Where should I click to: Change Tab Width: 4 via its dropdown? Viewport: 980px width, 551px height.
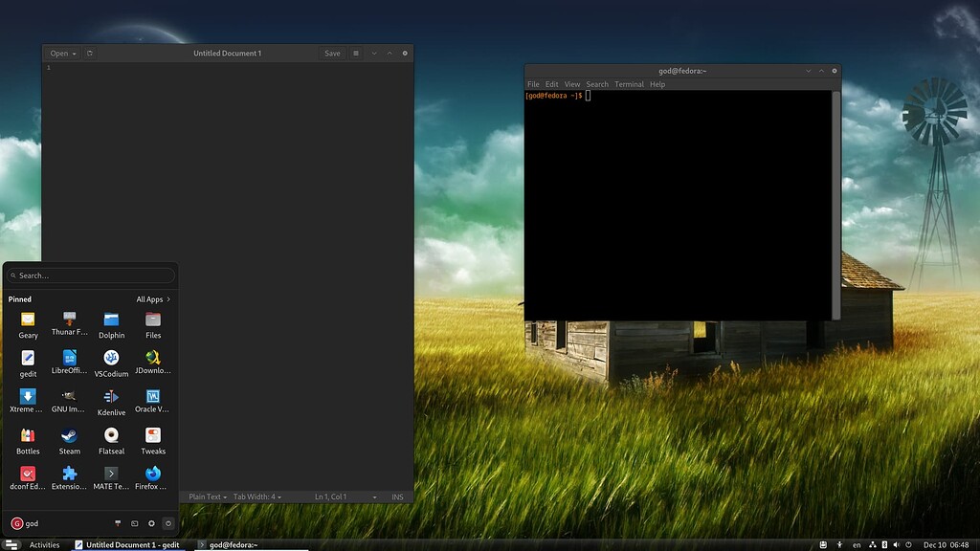[x=255, y=496]
